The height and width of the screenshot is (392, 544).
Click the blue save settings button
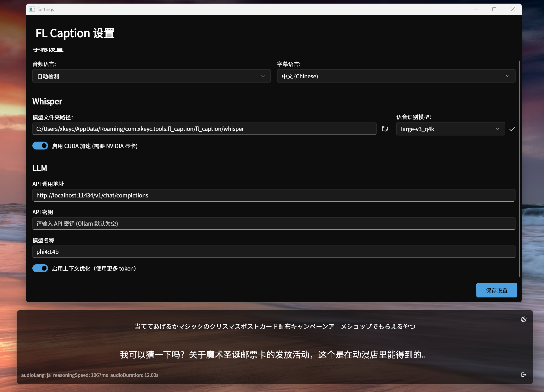(x=496, y=290)
